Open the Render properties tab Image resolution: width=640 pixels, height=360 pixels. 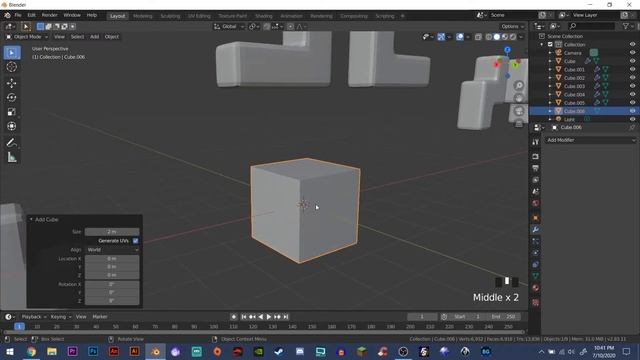click(536, 157)
